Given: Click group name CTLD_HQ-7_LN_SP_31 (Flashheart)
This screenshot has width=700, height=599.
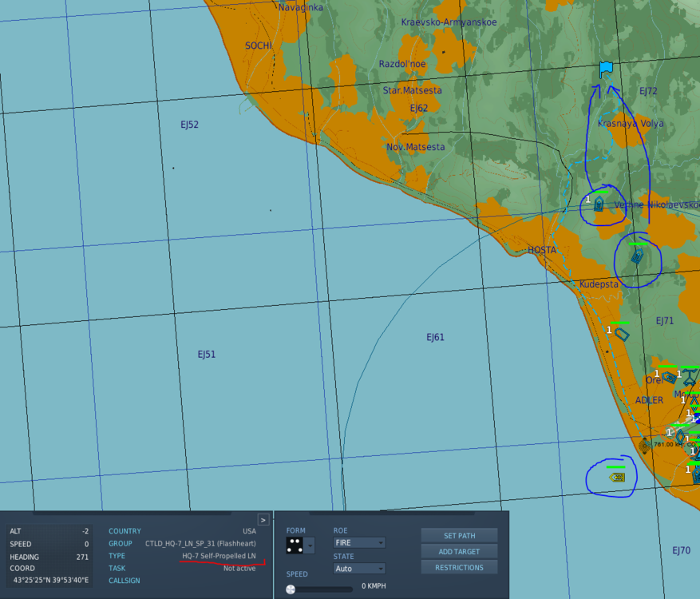Looking at the screenshot, I should pos(200,543).
